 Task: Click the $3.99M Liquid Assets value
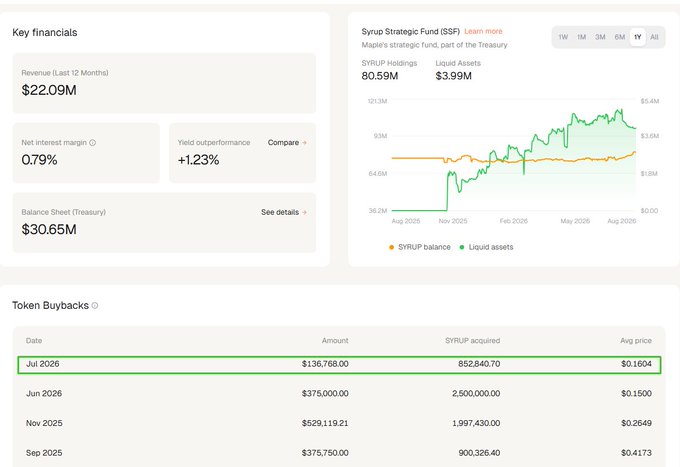tap(454, 76)
